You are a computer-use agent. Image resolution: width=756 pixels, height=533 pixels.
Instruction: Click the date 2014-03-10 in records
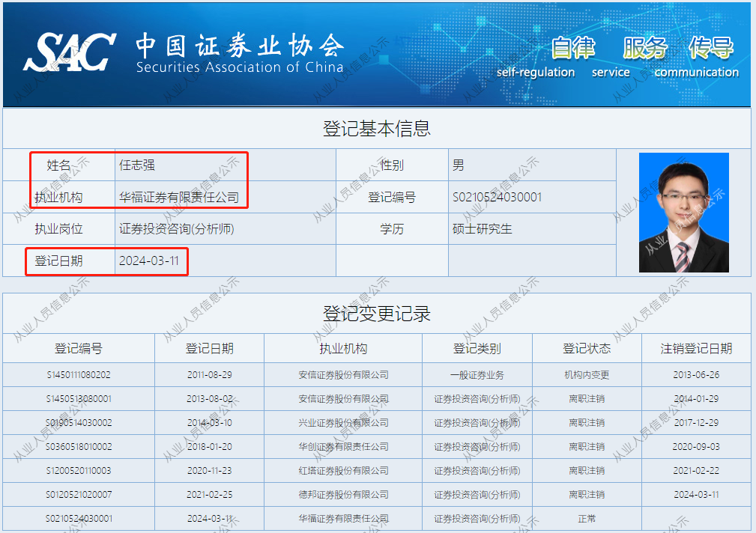click(209, 423)
